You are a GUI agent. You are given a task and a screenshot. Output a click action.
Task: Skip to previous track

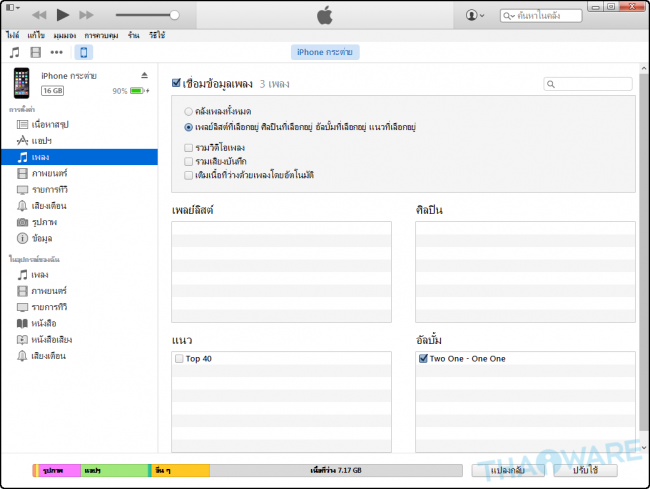[x=39, y=15]
